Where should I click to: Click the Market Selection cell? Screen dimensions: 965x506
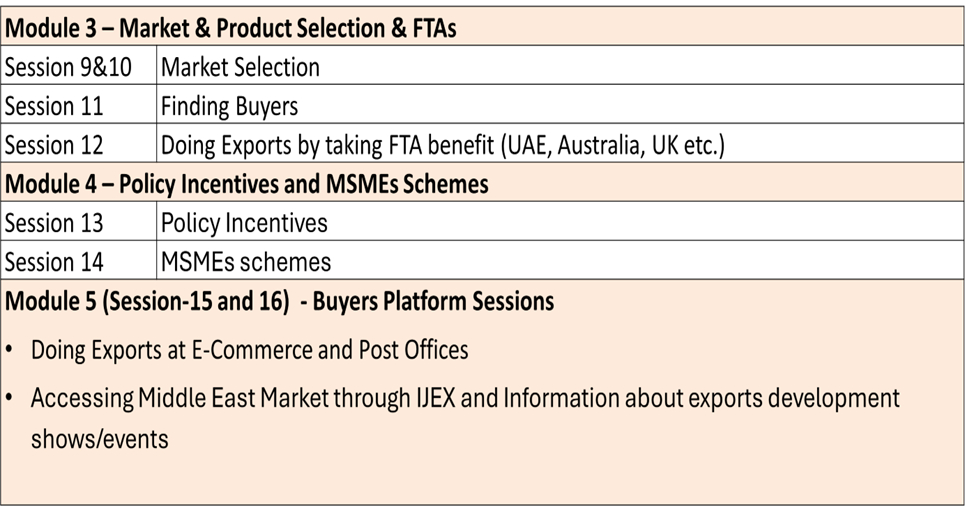(240, 67)
